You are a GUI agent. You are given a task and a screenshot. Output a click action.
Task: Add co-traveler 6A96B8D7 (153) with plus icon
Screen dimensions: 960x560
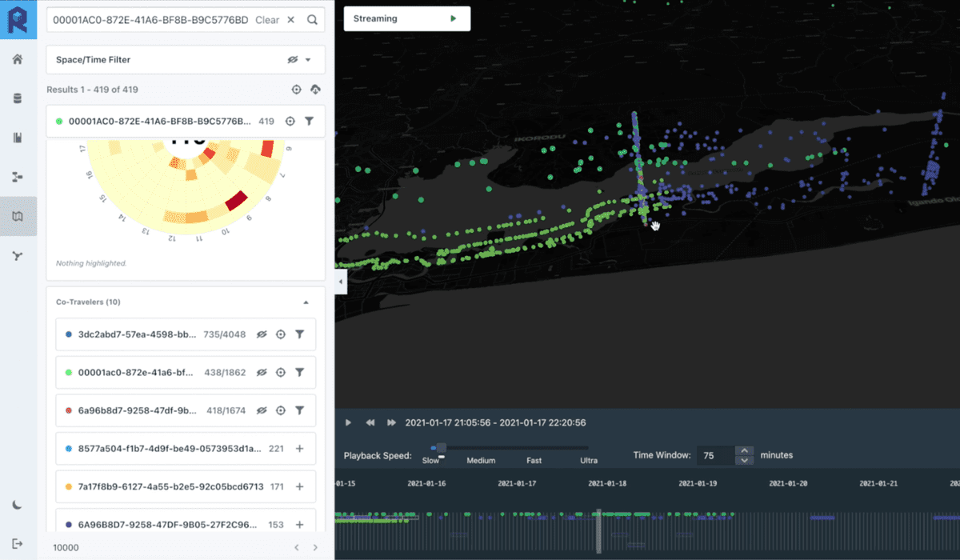(x=300, y=525)
